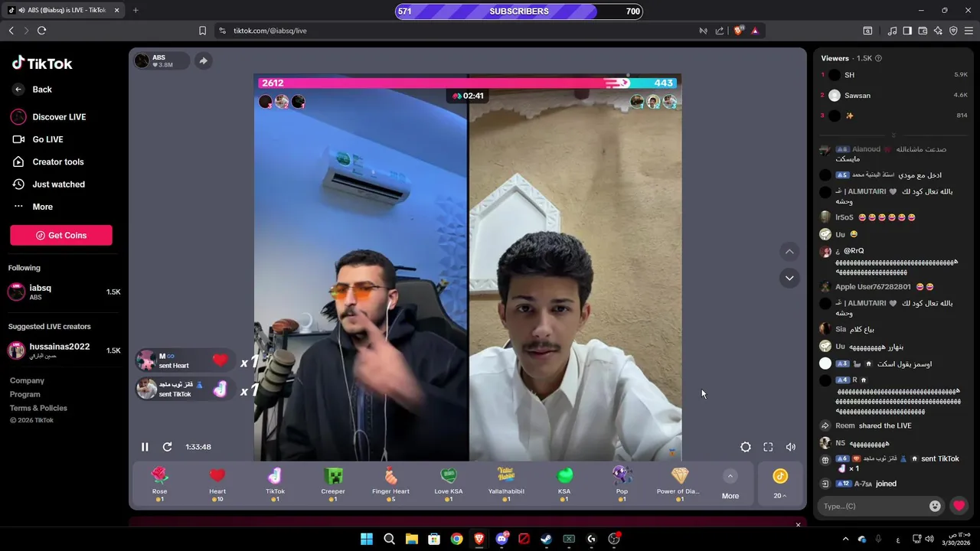Open Discover LIVE
Screen dimensions: 980x551
coord(49,117)
